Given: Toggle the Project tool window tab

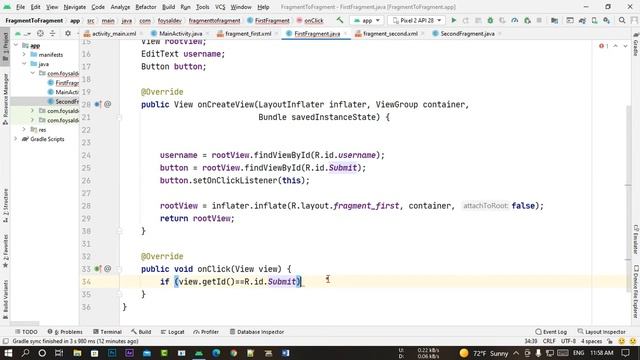Looking at the screenshot, I should click(x=5, y=48).
